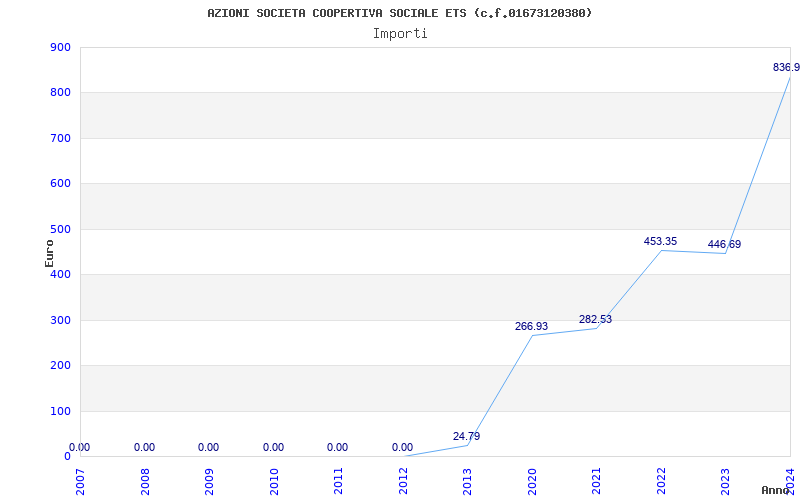Click the 0.00 value for year 2008
800x500 pixels.
pos(144,447)
